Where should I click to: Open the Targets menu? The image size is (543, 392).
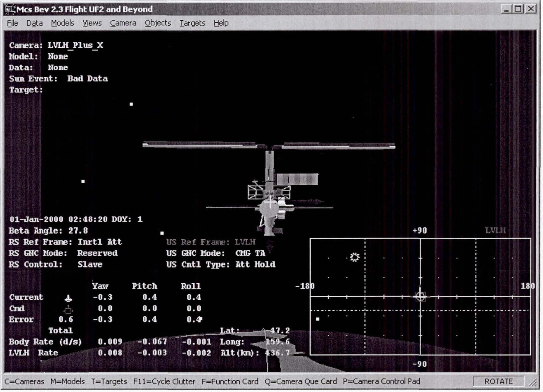point(192,23)
